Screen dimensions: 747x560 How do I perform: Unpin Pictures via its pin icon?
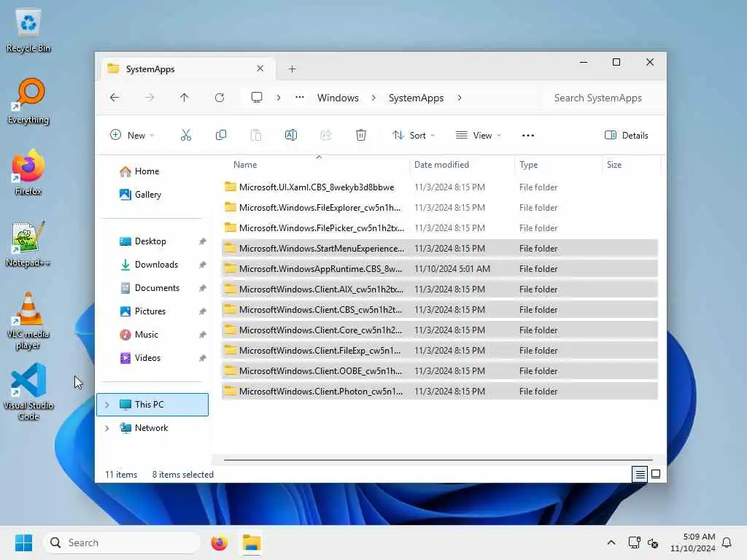pos(203,311)
